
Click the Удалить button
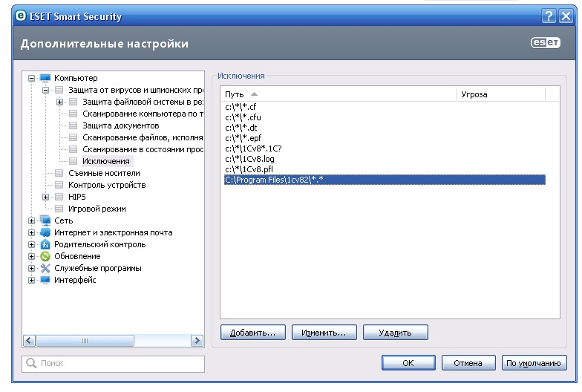point(395,333)
